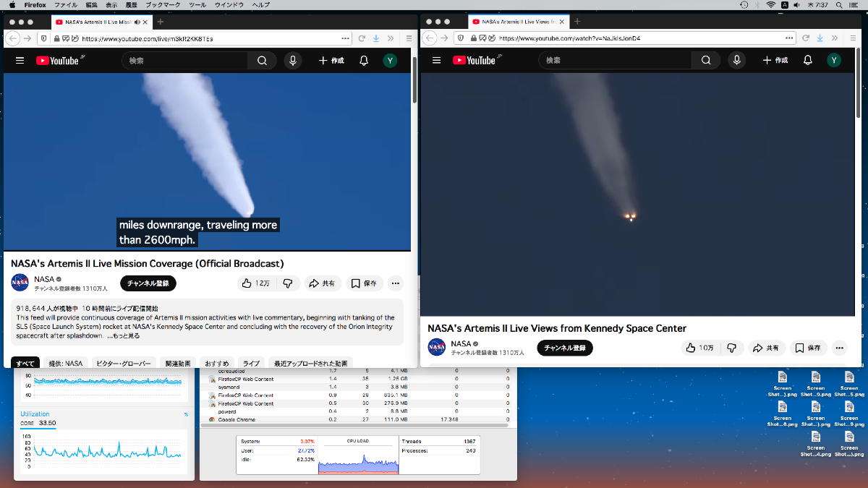This screenshot has height=488, width=868.
Task: Open 作成 create menu in right window
Action: [x=776, y=61]
